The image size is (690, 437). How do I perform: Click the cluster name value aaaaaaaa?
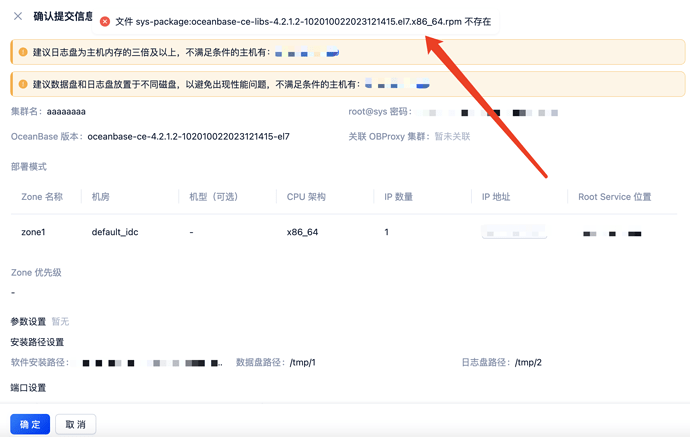tap(66, 112)
